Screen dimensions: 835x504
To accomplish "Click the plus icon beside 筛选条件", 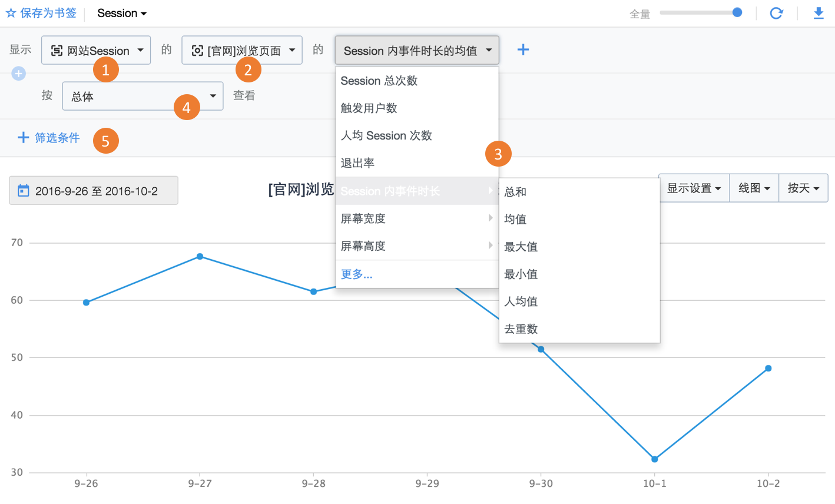I will click(x=23, y=138).
